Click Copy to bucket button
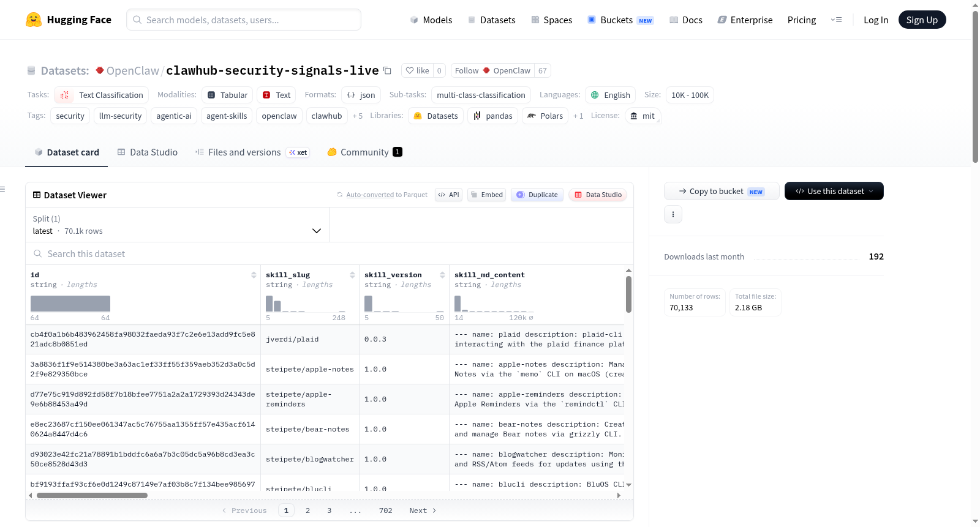Image resolution: width=980 pixels, height=527 pixels. 722,191
